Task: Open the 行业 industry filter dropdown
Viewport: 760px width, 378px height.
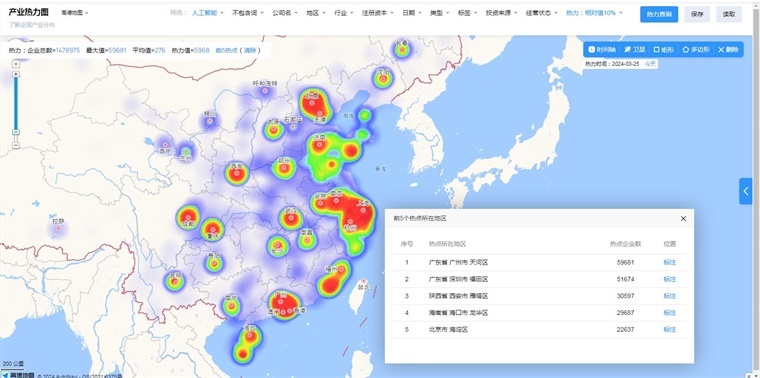Action: [344, 13]
